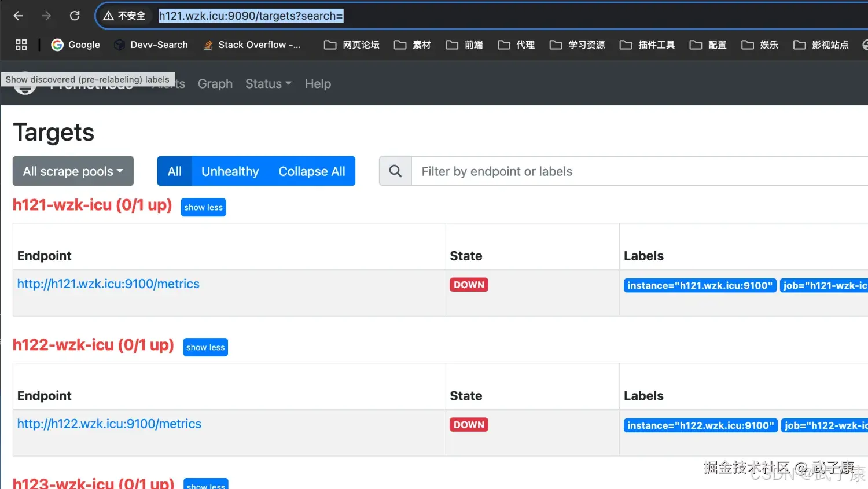
Task: Open the Stack Overflow bookmark
Action: click(252, 45)
